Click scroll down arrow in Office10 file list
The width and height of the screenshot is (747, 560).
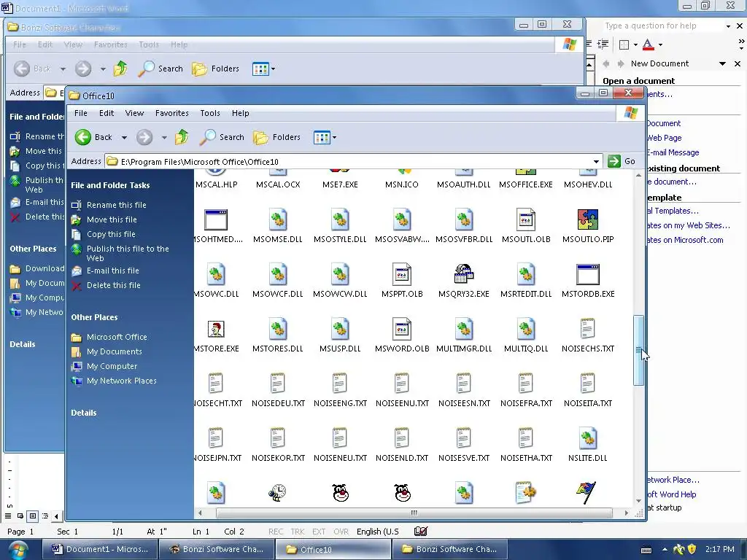[638, 501]
